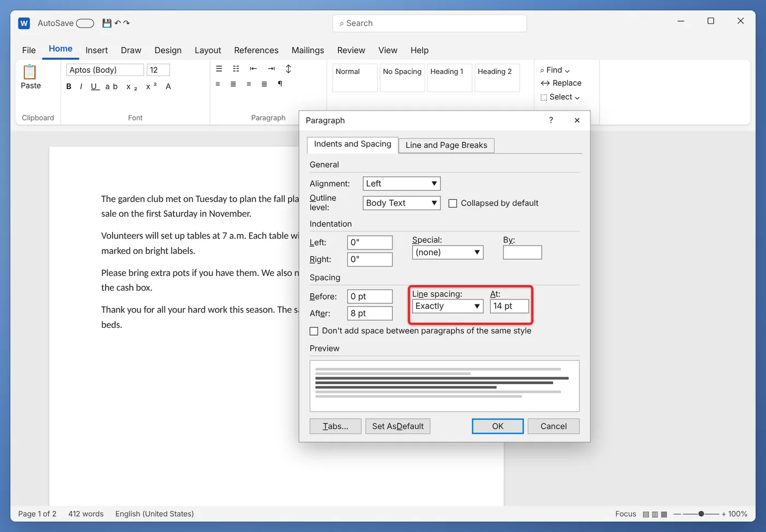Open the File menu
766x532 pixels.
[29, 50]
